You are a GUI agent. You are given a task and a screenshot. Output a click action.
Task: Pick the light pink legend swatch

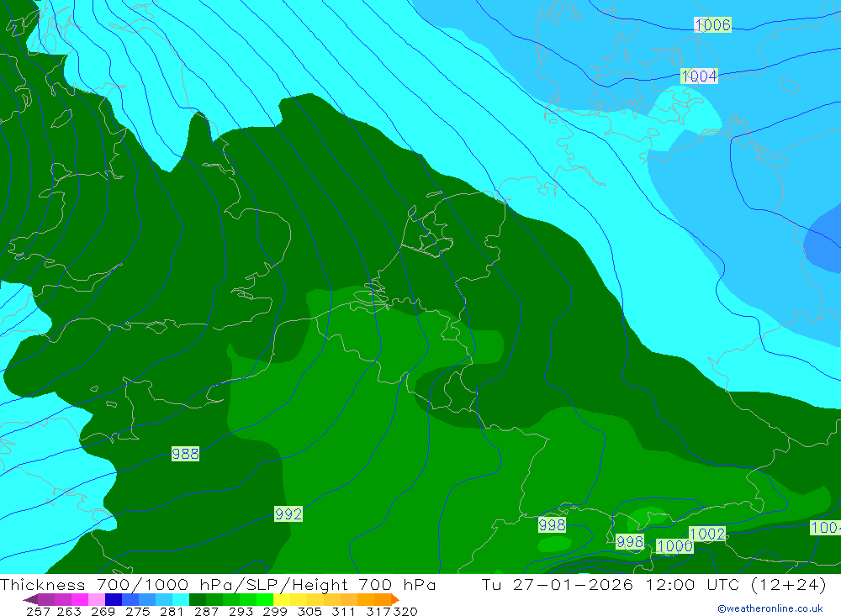97,599
